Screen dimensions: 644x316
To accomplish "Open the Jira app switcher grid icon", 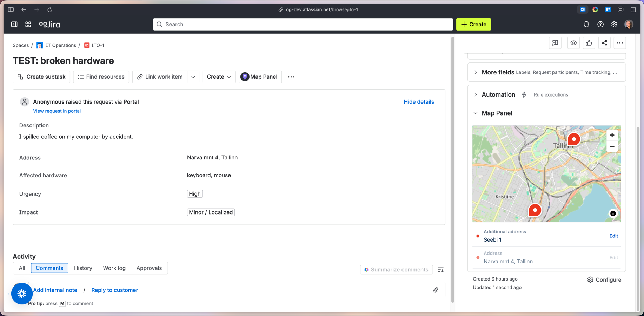I will pos(28,24).
